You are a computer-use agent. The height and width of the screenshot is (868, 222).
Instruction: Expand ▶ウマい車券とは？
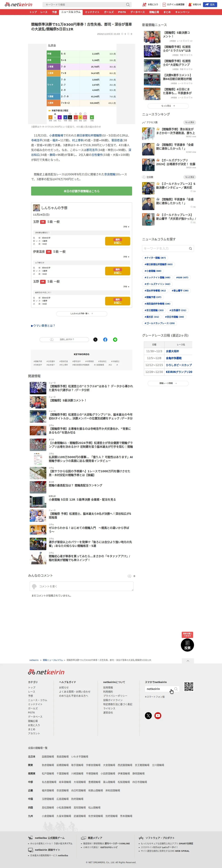(43, 325)
